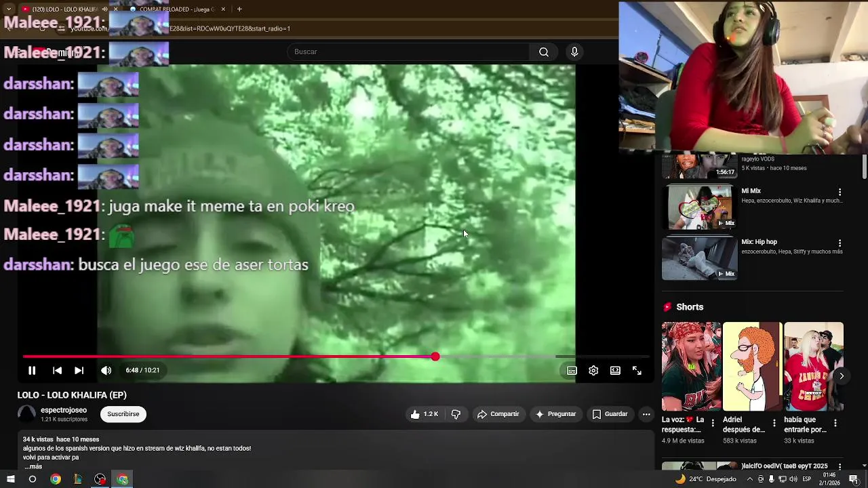Switch to the active Chrome window in taskbar

[123, 479]
